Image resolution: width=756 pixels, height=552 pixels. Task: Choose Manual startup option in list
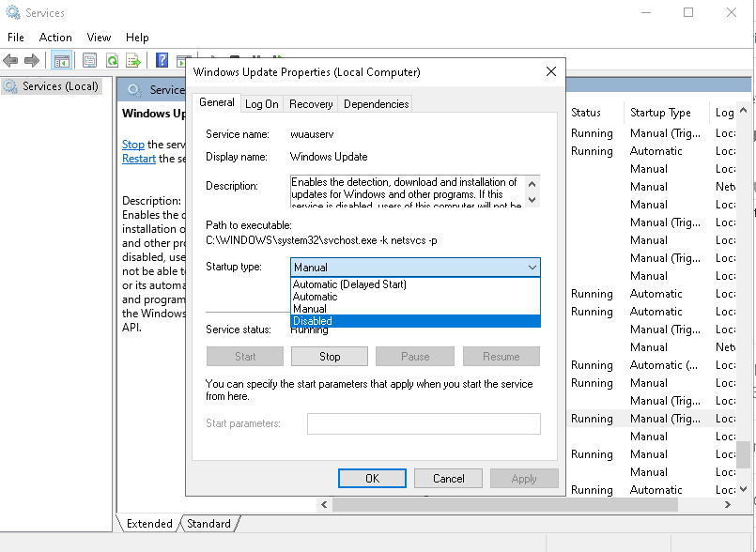(415, 309)
